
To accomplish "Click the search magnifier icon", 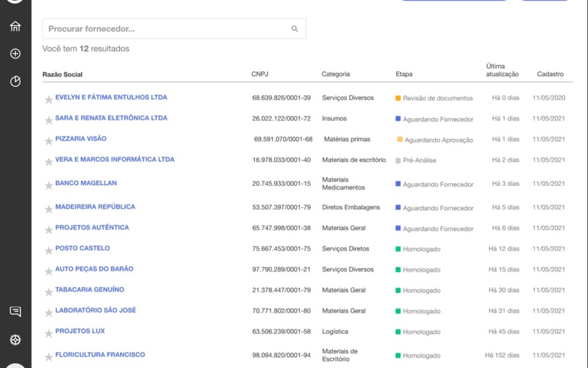I will coord(295,29).
